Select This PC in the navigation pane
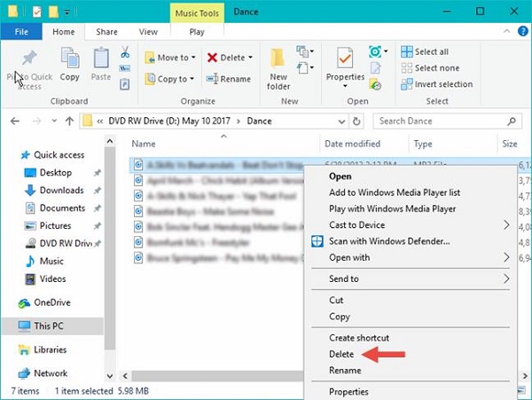 pos(52,325)
